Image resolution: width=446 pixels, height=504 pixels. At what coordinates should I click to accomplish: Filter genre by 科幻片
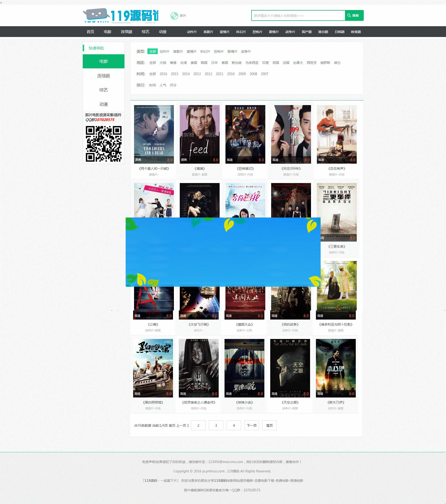pyautogui.click(x=205, y=52)
